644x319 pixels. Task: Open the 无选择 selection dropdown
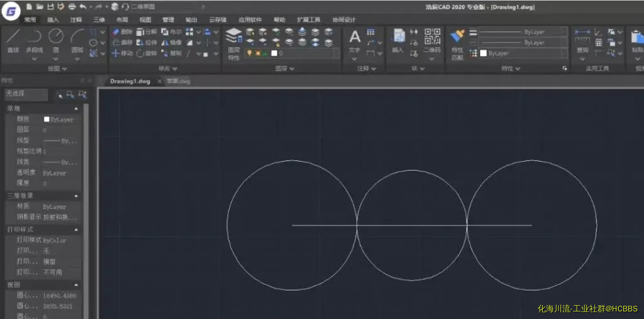pos(26,94)
